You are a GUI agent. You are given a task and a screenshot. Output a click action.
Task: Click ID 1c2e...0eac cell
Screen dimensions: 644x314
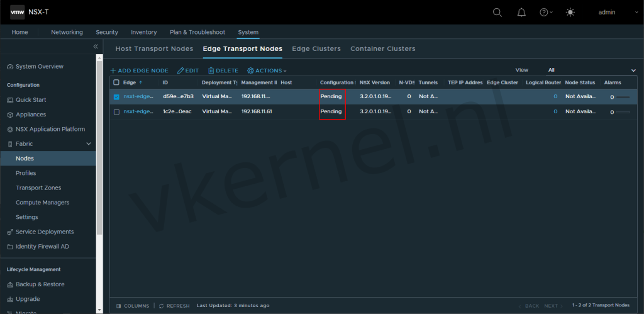point(177,111)
